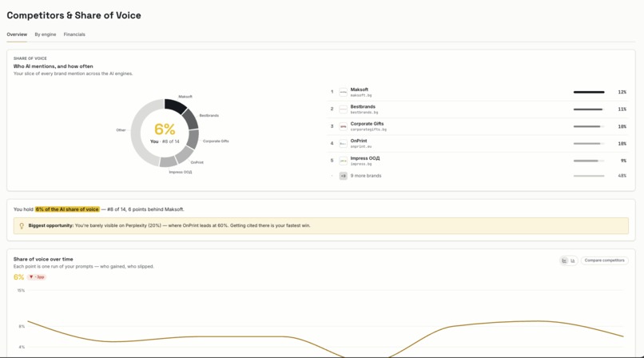Expand the 9 more brands row
Viewport: 644px width, 358px height.
click(x=479, y=176)
